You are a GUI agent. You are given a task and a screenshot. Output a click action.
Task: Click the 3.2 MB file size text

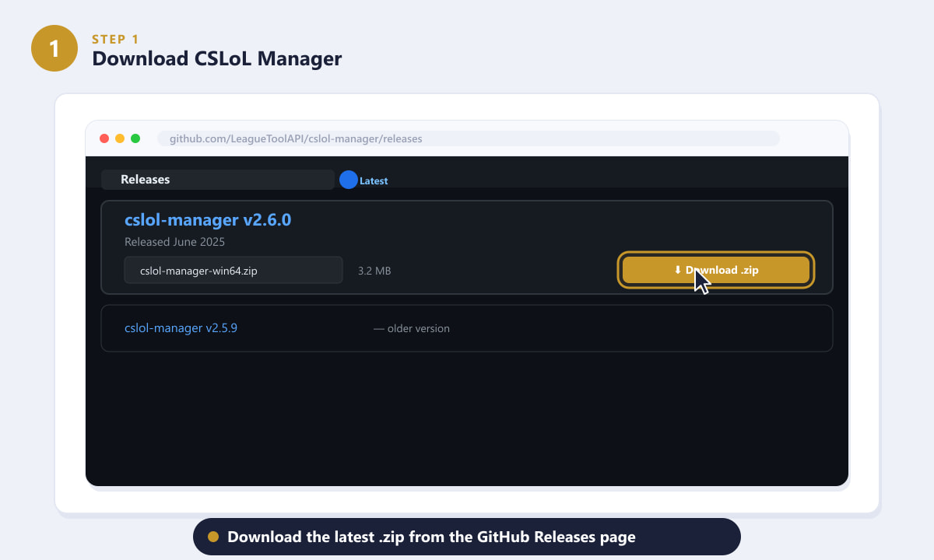[x=374, y=271]
